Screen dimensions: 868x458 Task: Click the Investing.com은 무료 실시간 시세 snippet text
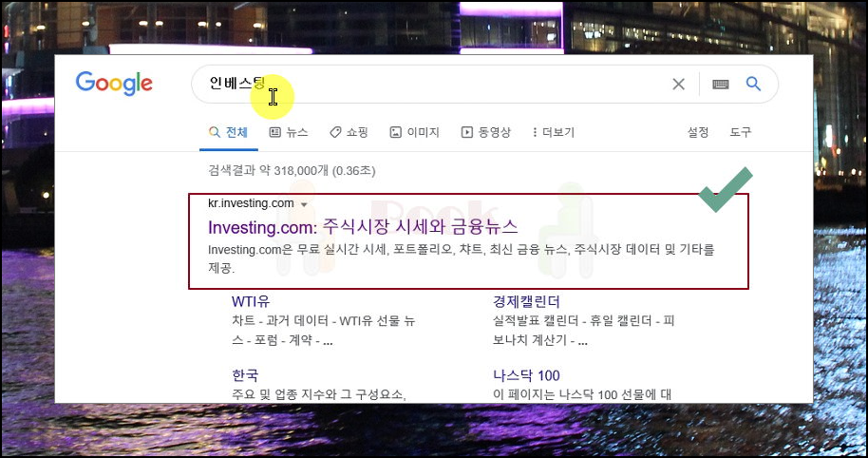click(462, 258)
